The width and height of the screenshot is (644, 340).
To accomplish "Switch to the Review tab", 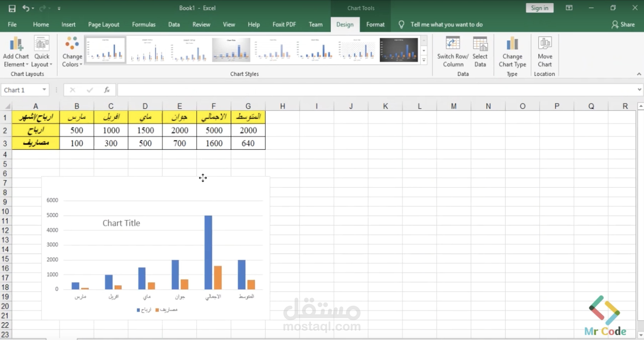I will pos(201,24).
